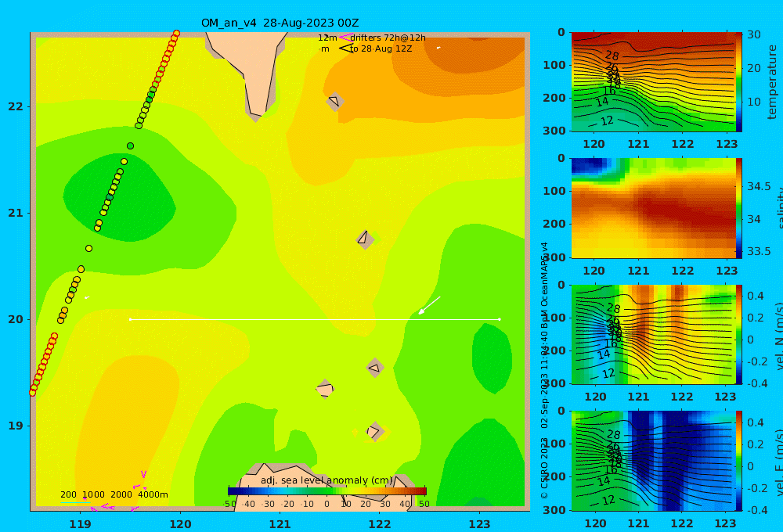Click the topmost red drifter circle on the track

pos(176,34)
